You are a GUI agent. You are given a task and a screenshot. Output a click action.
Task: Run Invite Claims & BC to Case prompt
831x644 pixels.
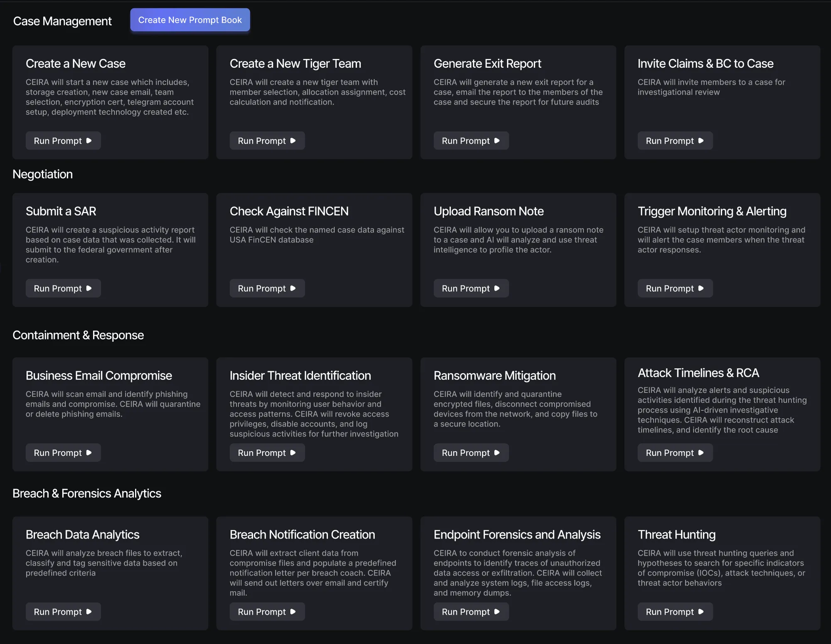pyautogui.click(x=675, y=141)
